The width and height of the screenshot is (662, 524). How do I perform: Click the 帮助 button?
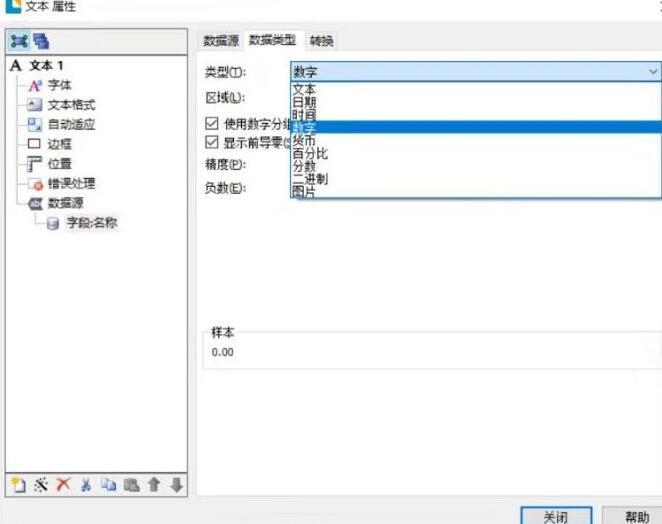click(x=636, y=515)
